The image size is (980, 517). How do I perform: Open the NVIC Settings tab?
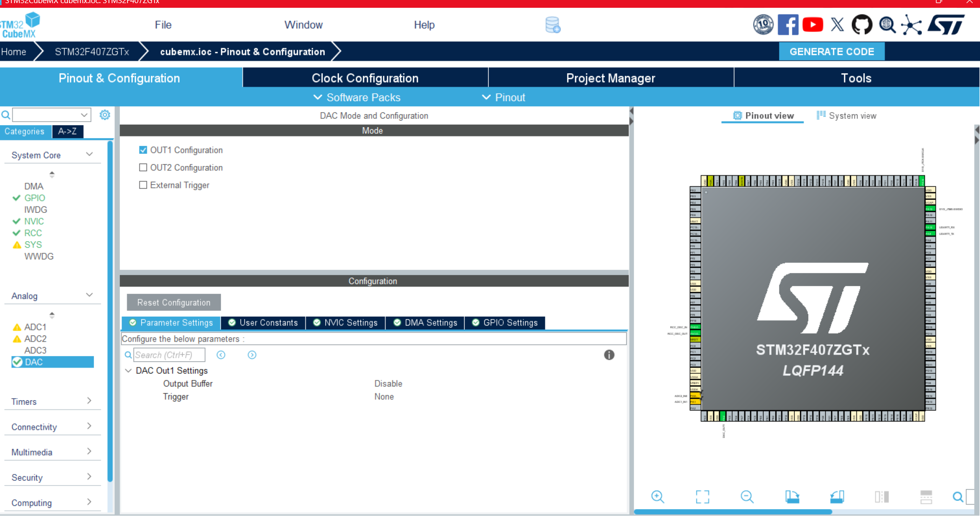[346, 323]
